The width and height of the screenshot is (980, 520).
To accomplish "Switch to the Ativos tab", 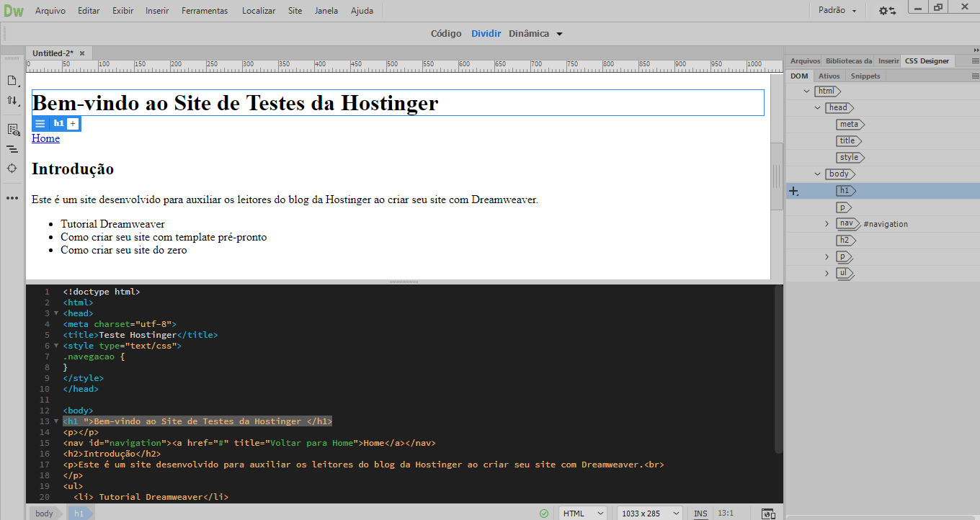I will 829,76.
